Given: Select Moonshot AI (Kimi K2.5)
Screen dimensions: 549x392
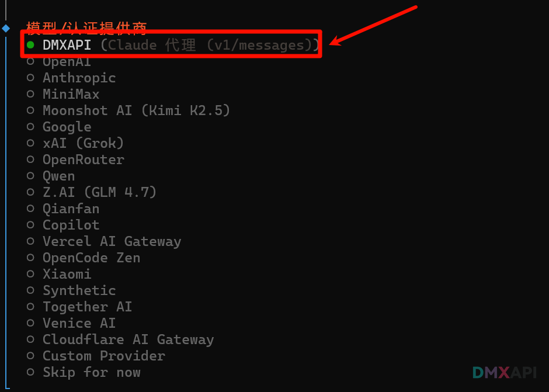Looking at the screenshot, I should coord(136,110).
